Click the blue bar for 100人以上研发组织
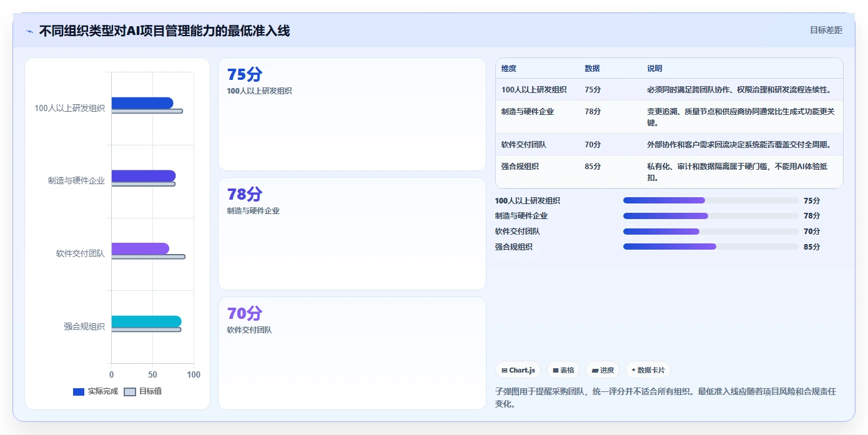The image size is (868, 435). [142, 103]
